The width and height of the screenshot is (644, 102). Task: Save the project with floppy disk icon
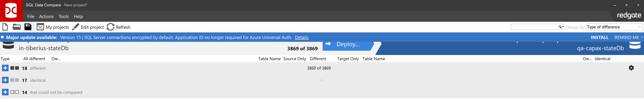click(x=28, y=27)
